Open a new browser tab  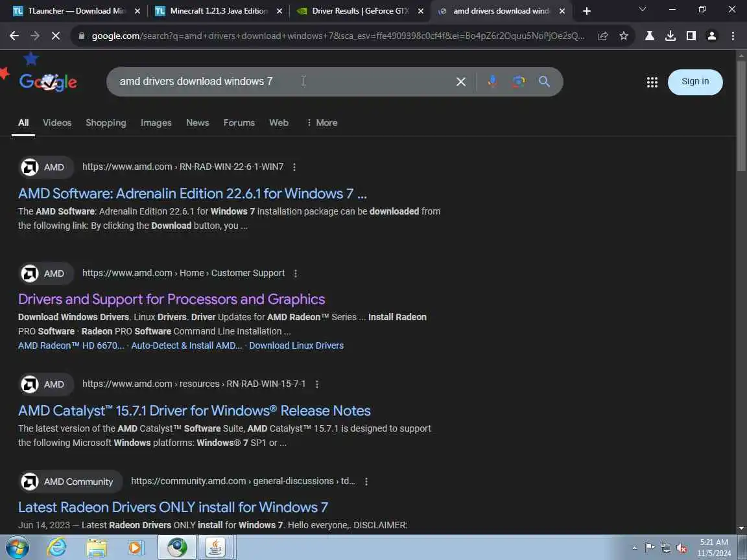tap(586, 11)
